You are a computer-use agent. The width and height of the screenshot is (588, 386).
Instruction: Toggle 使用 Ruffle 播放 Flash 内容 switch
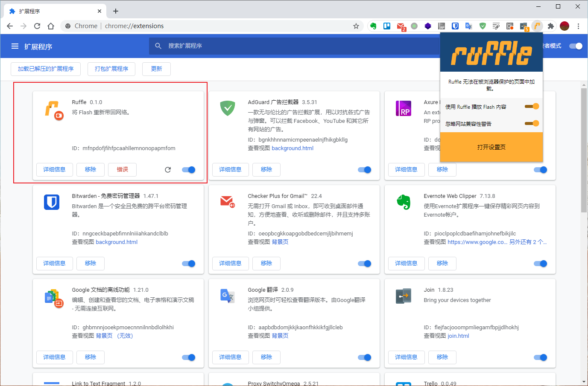point(532,106)
